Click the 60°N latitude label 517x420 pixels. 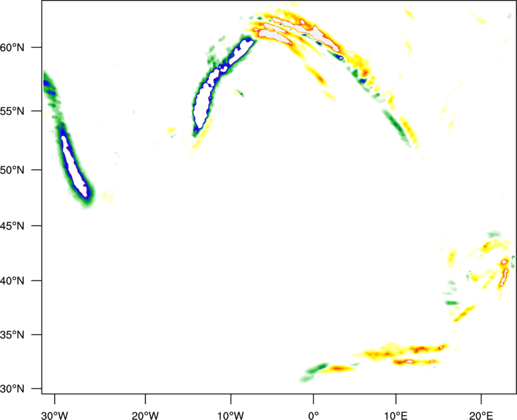pyautogui.click(x=12, y=48)
